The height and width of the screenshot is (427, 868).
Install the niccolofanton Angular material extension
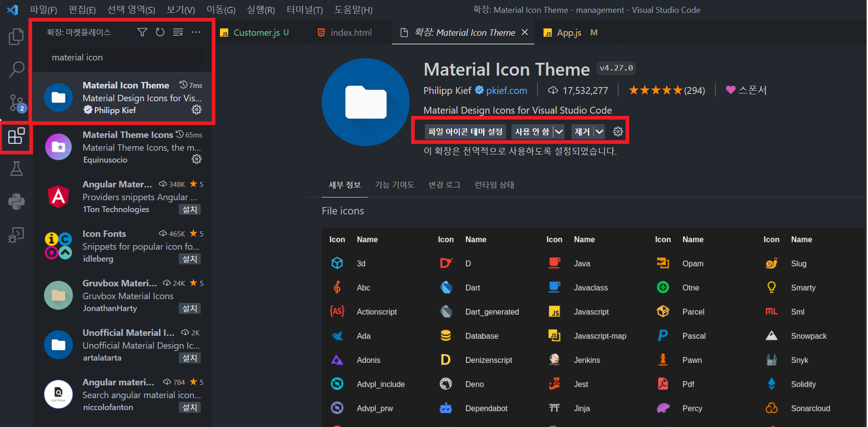[190, 407]
